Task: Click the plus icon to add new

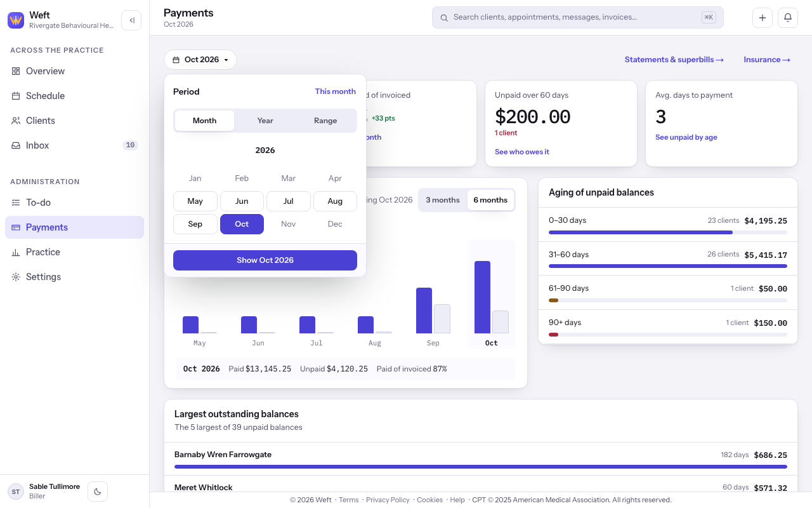Action: [763, 18]
